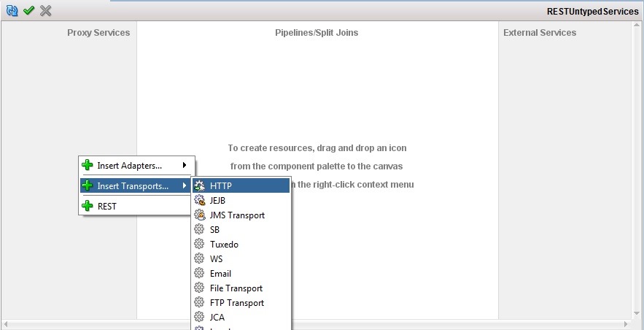
Task: Click the JEJB transport icon
Action: 199,201
